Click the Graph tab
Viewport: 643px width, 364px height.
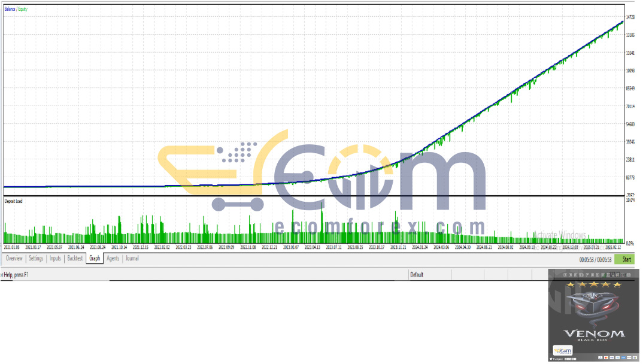coord(95,259)
